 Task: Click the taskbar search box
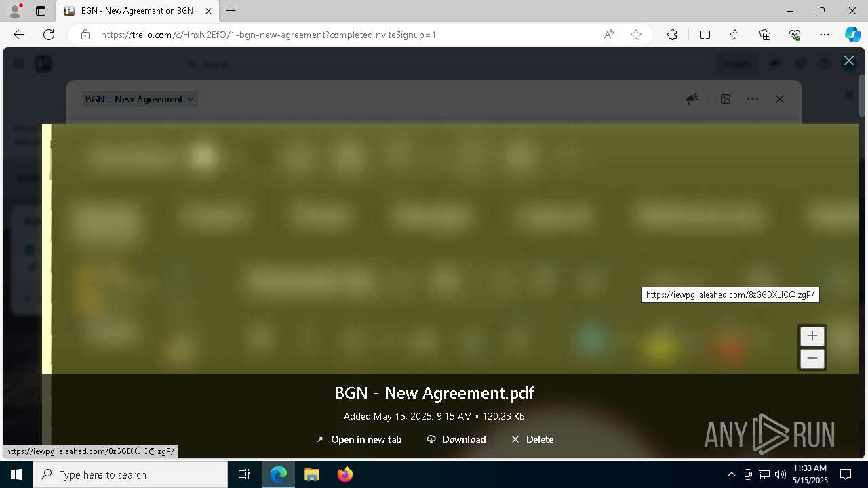point(130,474)
